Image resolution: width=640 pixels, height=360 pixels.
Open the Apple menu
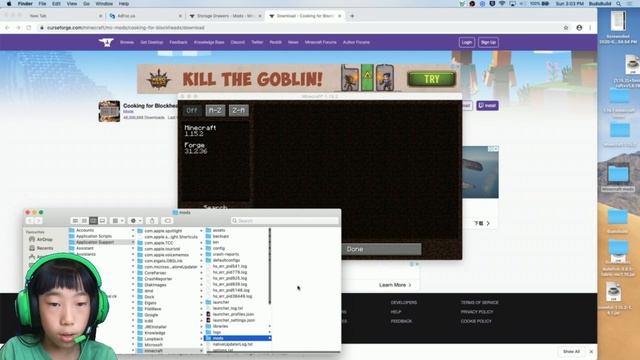[x=9, y=4]
